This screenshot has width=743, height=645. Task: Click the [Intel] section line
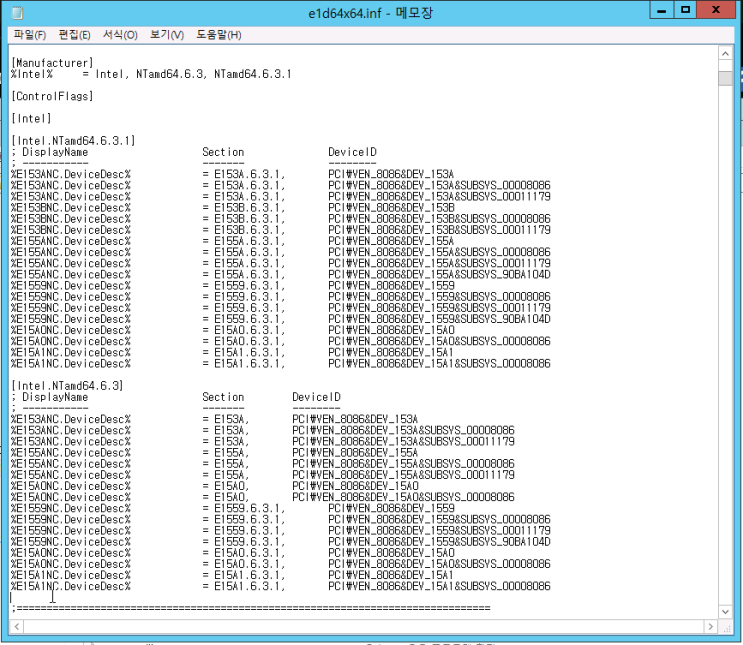31,118
